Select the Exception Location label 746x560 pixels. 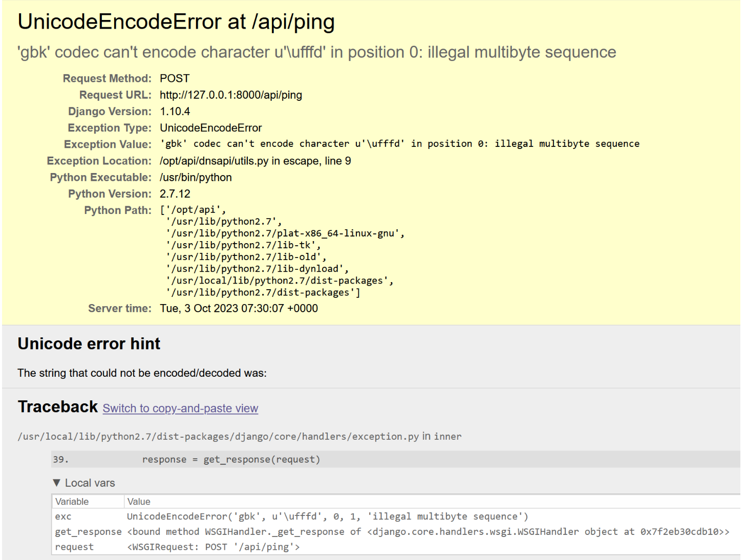pyautogui.click(x=99, y=161)
